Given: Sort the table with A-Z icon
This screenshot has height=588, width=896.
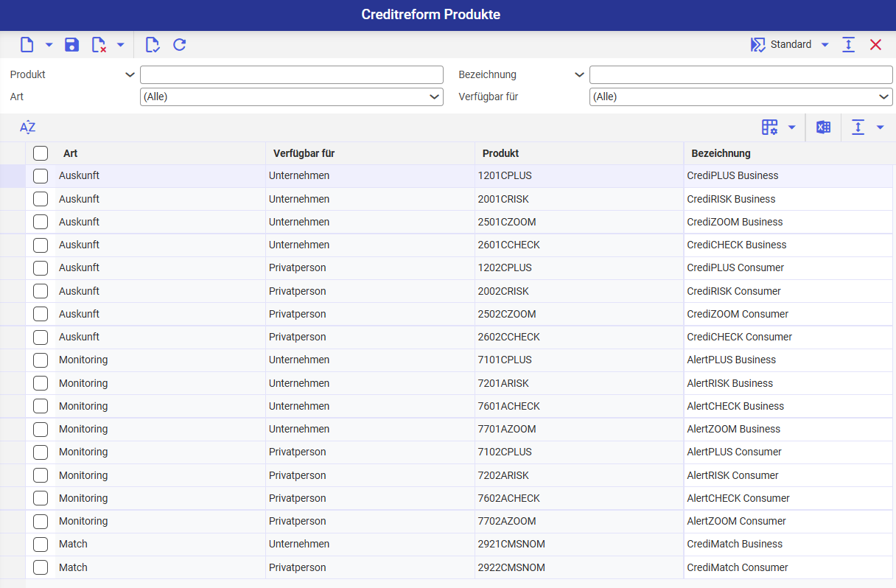Looking at the screenshot, I should tap(27, 127).
